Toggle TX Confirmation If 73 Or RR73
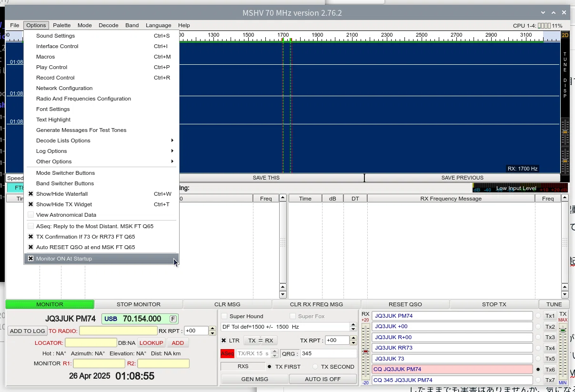 (x=101, y=237)
